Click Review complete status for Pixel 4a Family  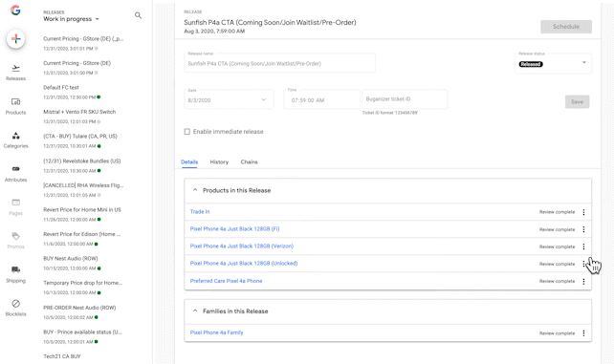pos(557,333)
